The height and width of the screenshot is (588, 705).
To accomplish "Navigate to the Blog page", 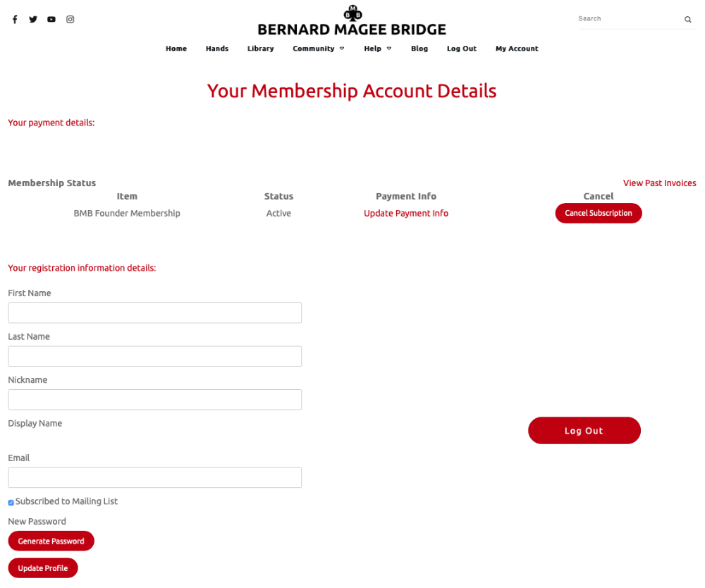I will pyautogui.click(x=419, y=49).
